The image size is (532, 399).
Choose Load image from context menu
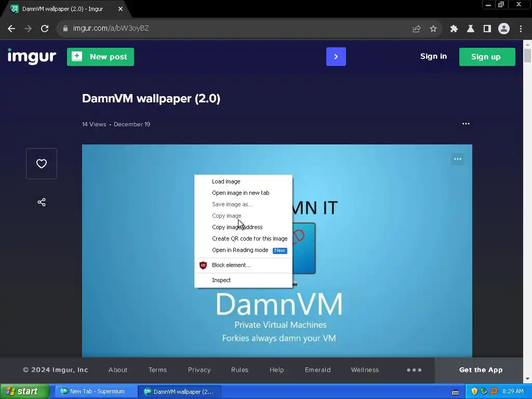(x=243, y=181)
